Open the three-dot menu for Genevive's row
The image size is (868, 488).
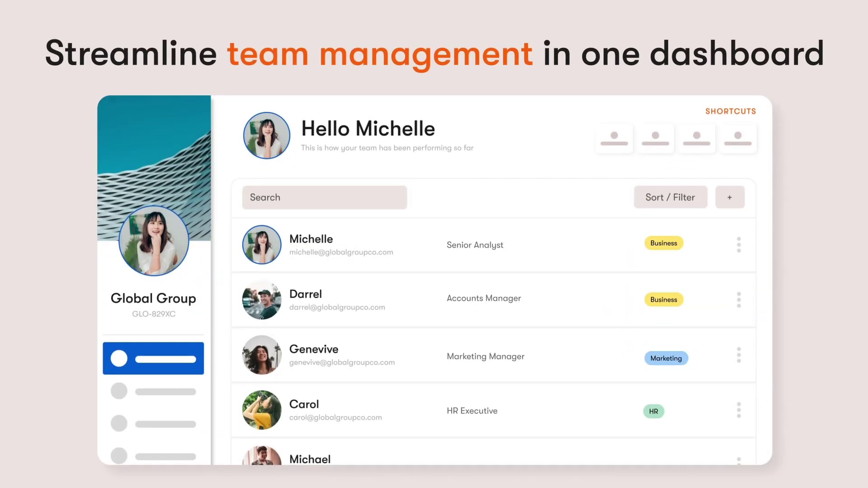(739, 355)
